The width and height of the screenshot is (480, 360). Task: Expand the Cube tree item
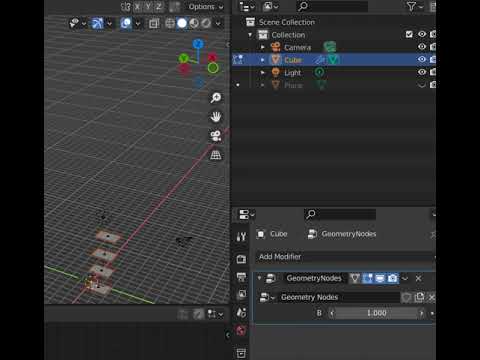pyautogui.click(x=263, y=60)
